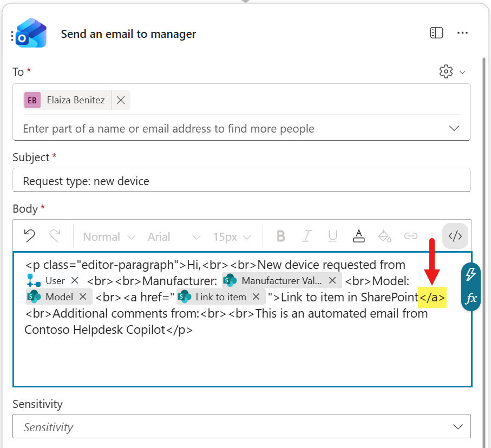Open the Arial font dropdown
The height and width of the screenshot is (448, 491).
pyautogui.click(x=173, y=237)
